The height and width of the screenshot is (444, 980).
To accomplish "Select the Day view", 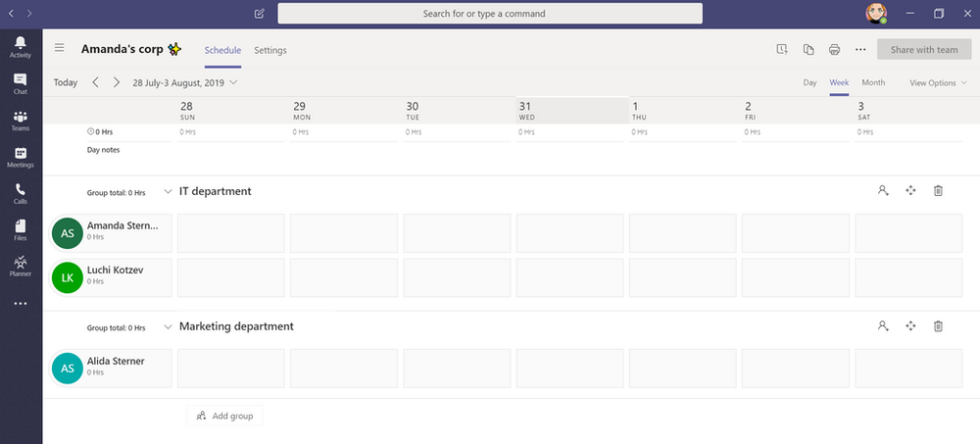I will point(810,82).
